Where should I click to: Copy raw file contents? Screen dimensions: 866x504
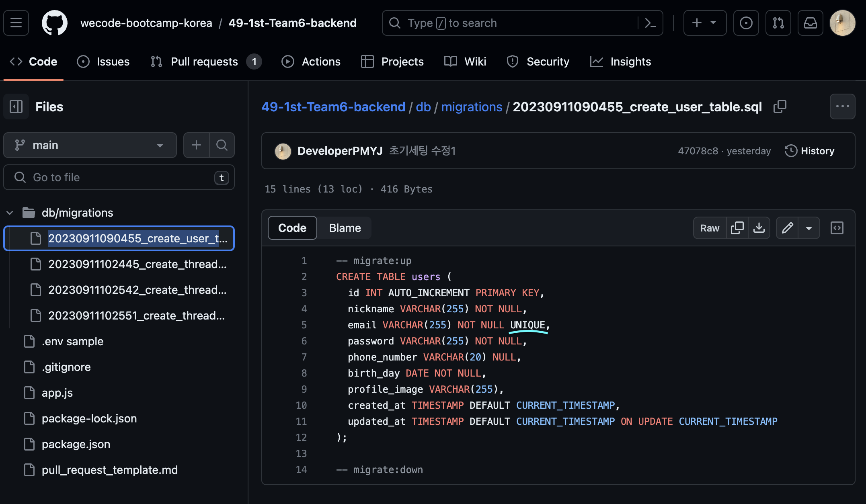coord(737,228)
